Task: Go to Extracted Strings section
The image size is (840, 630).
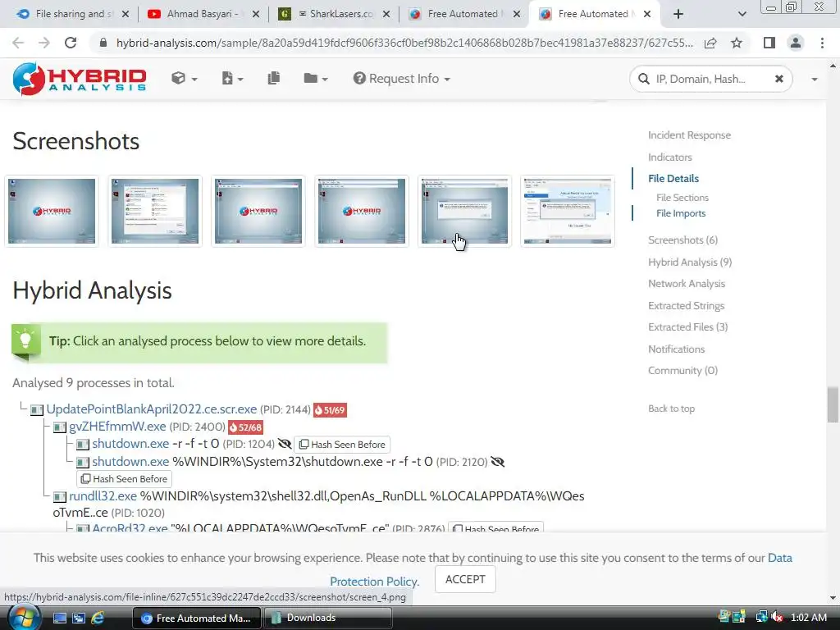Action: (x=686, y=305)
